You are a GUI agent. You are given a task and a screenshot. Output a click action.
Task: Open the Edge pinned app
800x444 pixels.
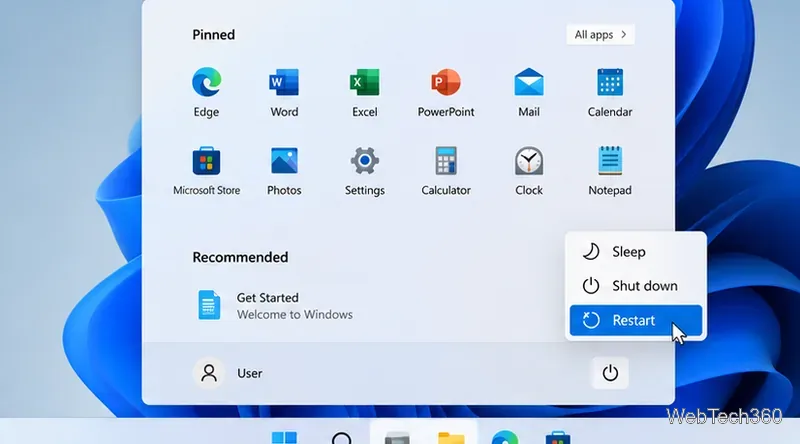206,92
